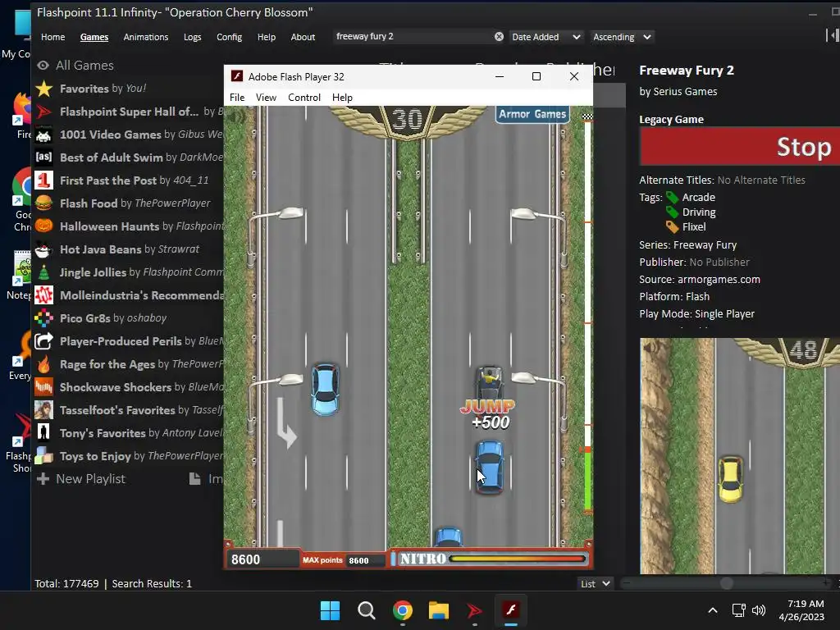Screen dimensions: 840x630
Task: Select the Shockwave Shockers icon
Action: coord(44,387)
